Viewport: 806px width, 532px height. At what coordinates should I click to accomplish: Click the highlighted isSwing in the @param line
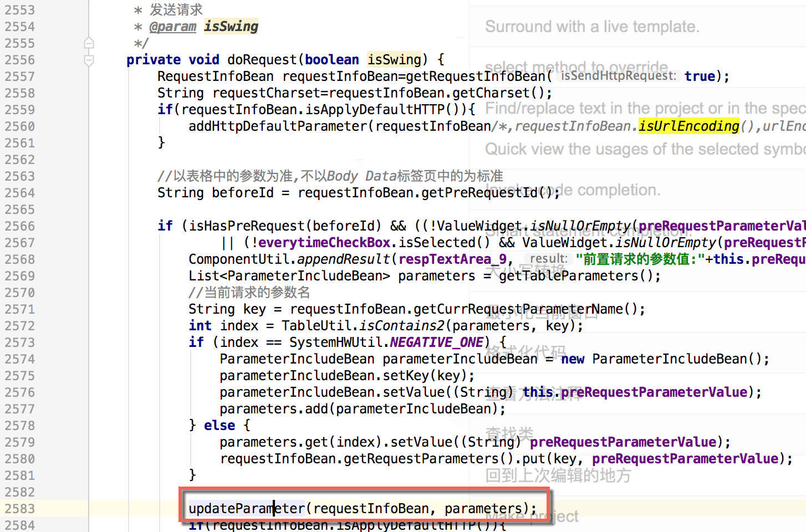pos(231,26)
